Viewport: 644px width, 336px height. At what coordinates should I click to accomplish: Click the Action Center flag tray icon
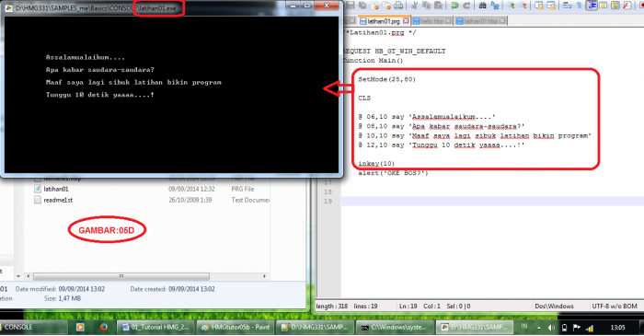click(577, 328)
